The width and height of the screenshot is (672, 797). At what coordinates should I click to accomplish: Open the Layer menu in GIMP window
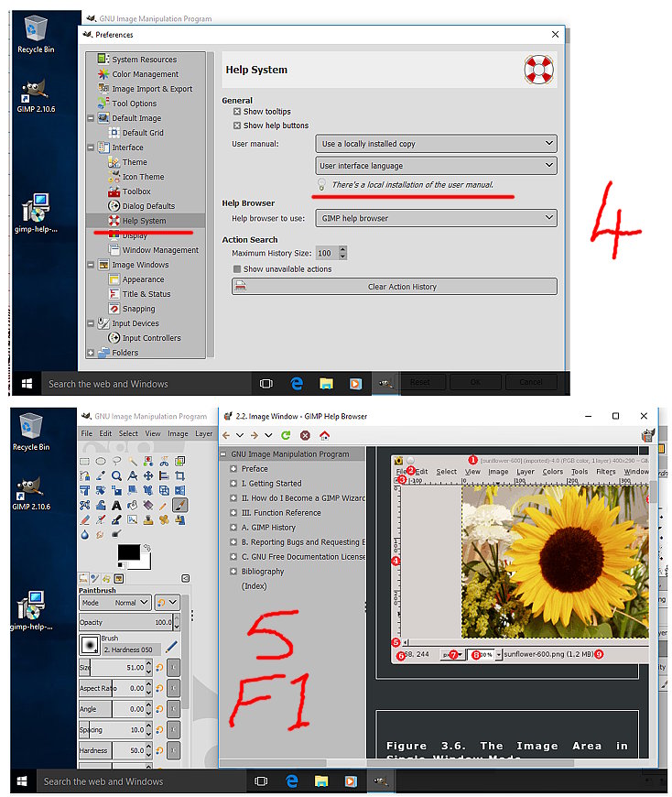[203, 433]
